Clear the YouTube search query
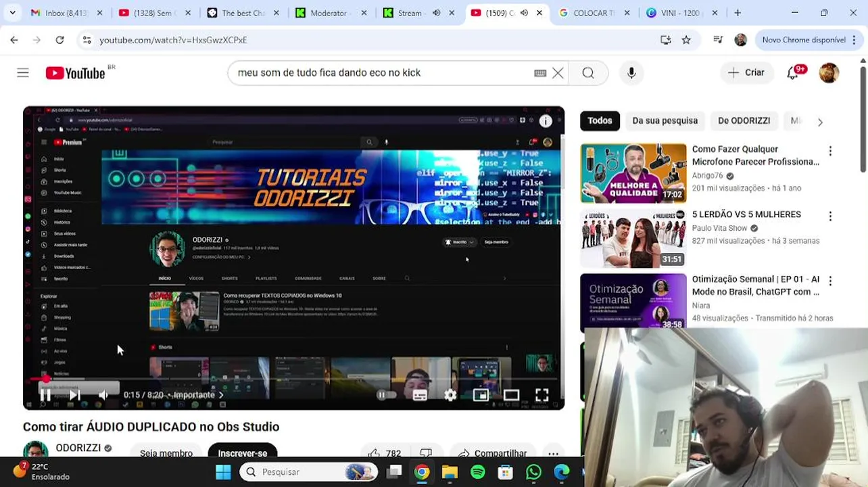Screen dimensions: 868x487 558,73
